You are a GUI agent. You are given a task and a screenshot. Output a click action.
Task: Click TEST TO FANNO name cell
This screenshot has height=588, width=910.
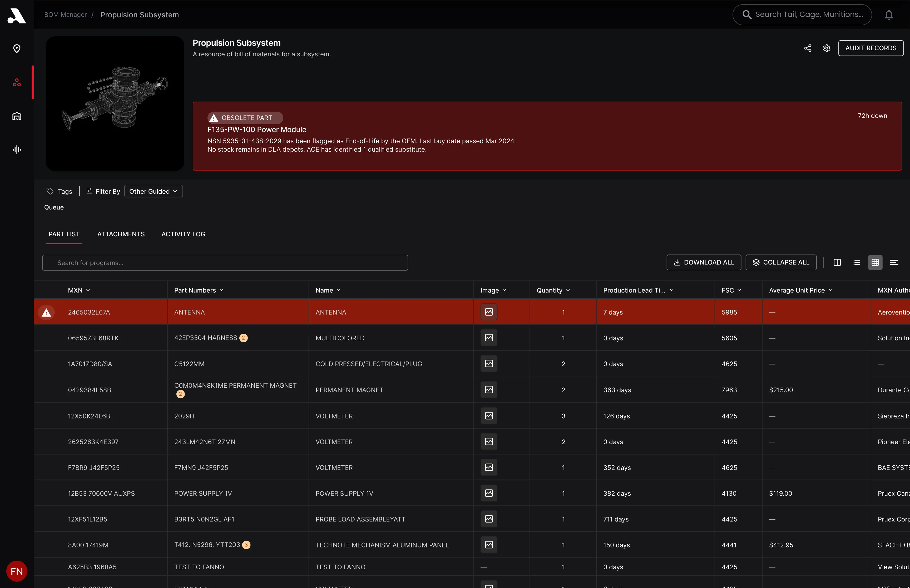coord(340,567)
